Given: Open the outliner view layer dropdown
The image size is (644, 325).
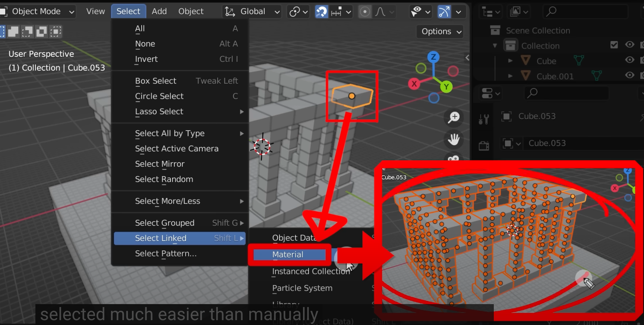Looking at the screenshot, I should (519, 12).
